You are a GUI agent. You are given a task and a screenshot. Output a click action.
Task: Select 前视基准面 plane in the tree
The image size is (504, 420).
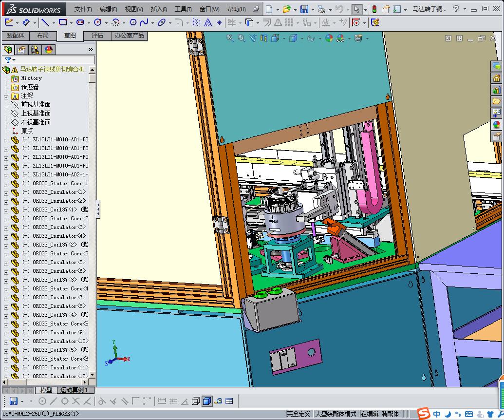tap(36, 105)
